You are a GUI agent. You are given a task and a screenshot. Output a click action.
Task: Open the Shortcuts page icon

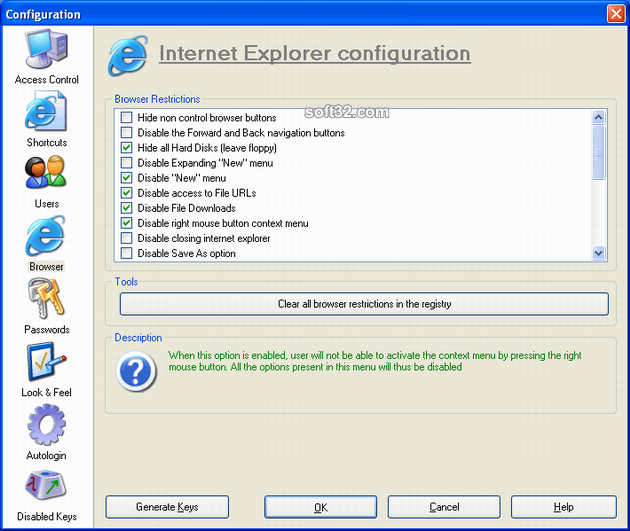click(45, 111)
